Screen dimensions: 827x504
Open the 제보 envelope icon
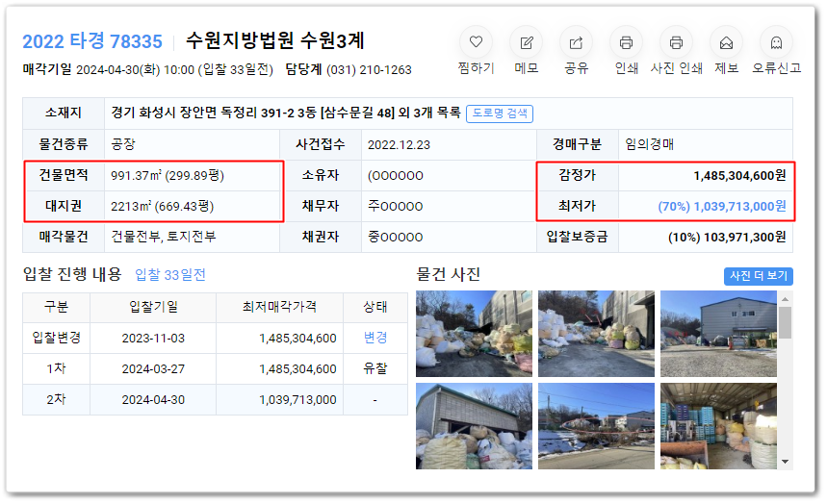click(726, 42)
